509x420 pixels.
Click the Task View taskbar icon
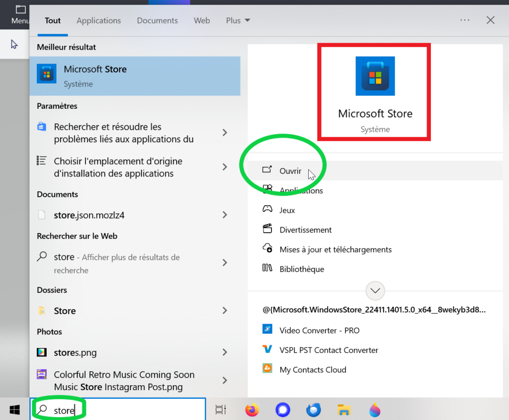220,410
